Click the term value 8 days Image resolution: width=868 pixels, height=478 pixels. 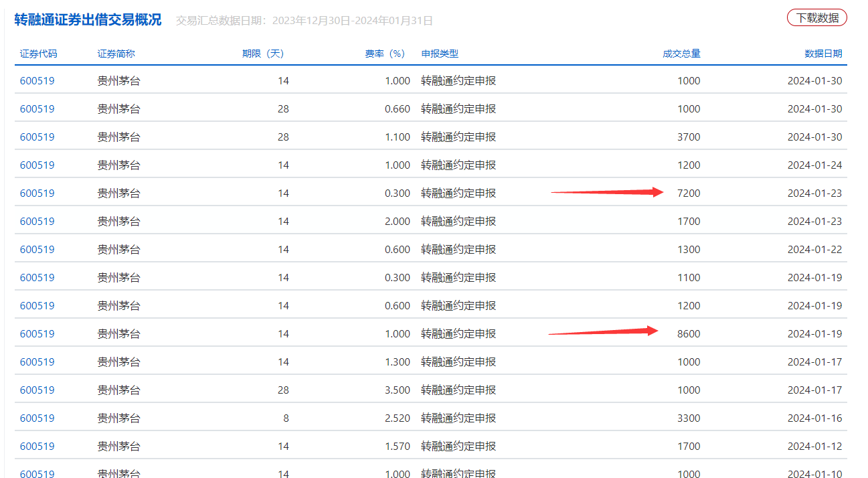[286, 418]
